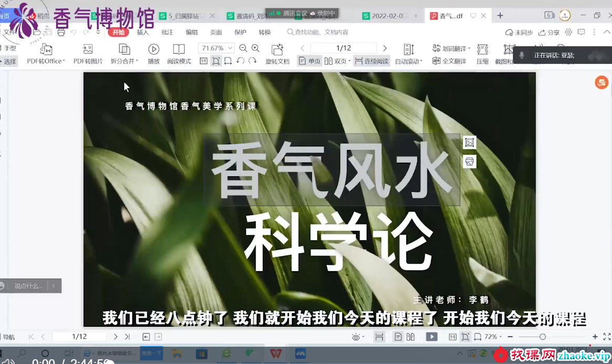Viewport: 612px width, 364px height.
Task: Click the zoom in magnifier icon
Action: coord(255,48)
